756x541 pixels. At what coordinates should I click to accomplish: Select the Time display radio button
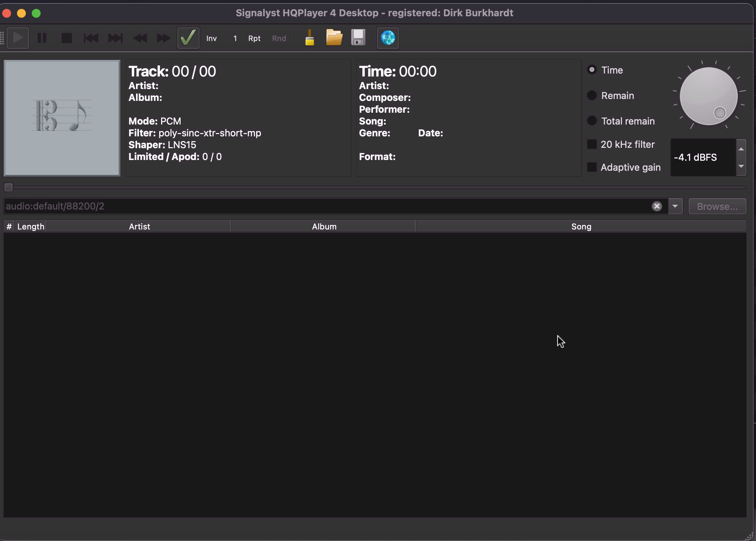[x=592, y=70]
